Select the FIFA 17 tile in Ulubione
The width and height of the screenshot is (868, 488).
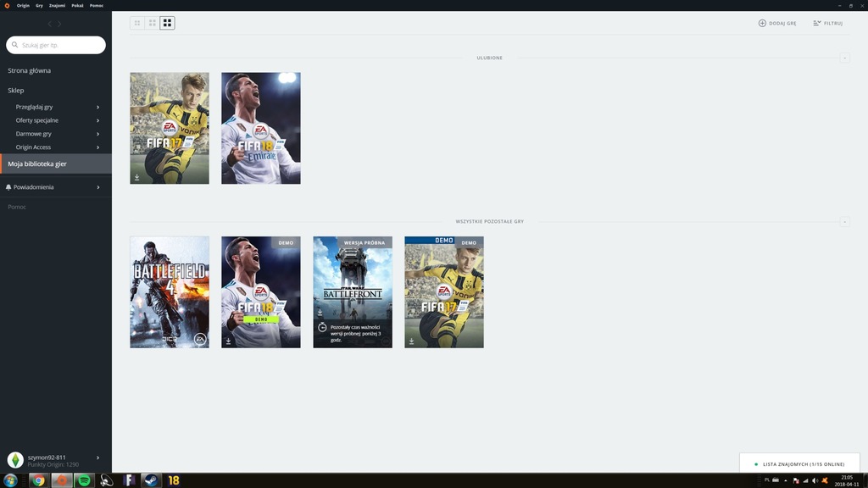170,129
